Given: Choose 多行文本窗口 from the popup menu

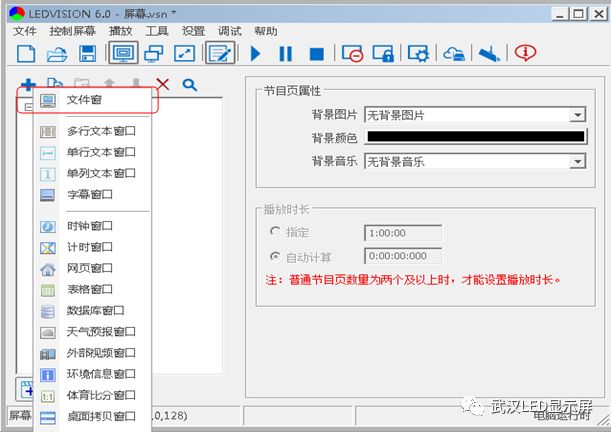Looking at the screenshot, I should tap(93, 131).
